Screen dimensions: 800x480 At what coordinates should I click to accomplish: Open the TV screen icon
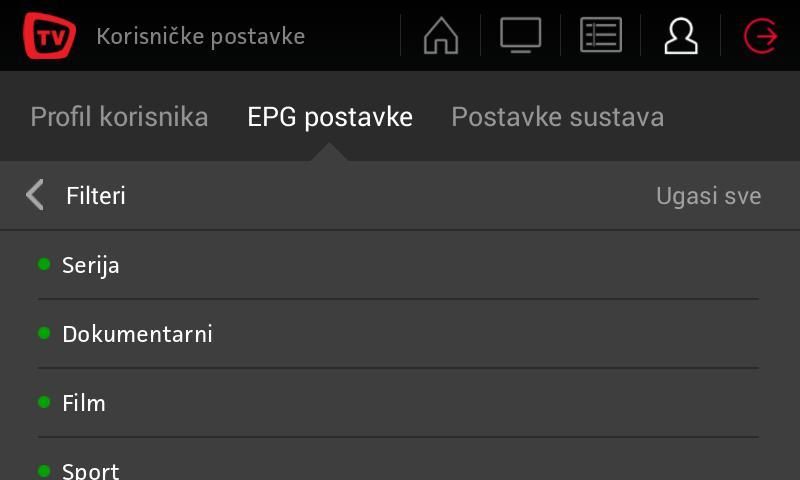tap(521, 36)
